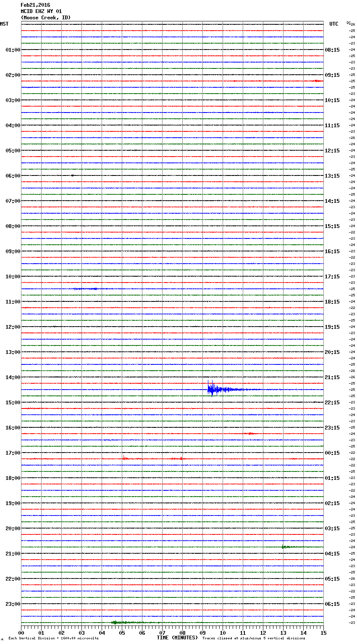The image size is (357, 644).
Task: Click the 06:00 MST time label
Action: tap(13, 176)
